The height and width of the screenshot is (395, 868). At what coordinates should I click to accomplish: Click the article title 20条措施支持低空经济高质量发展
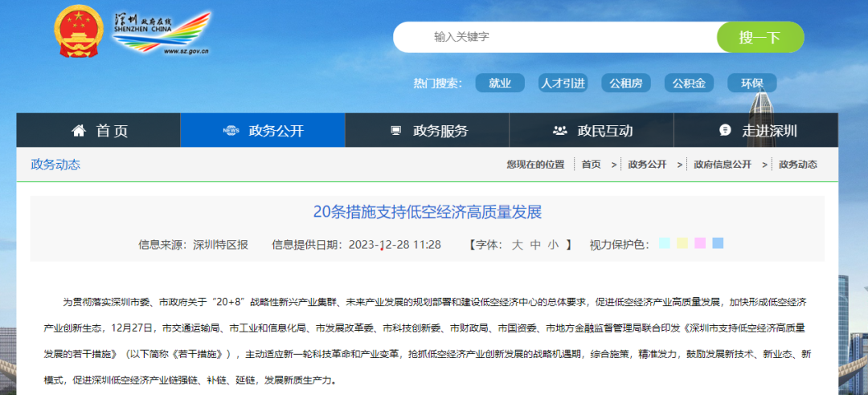(428, 212)
